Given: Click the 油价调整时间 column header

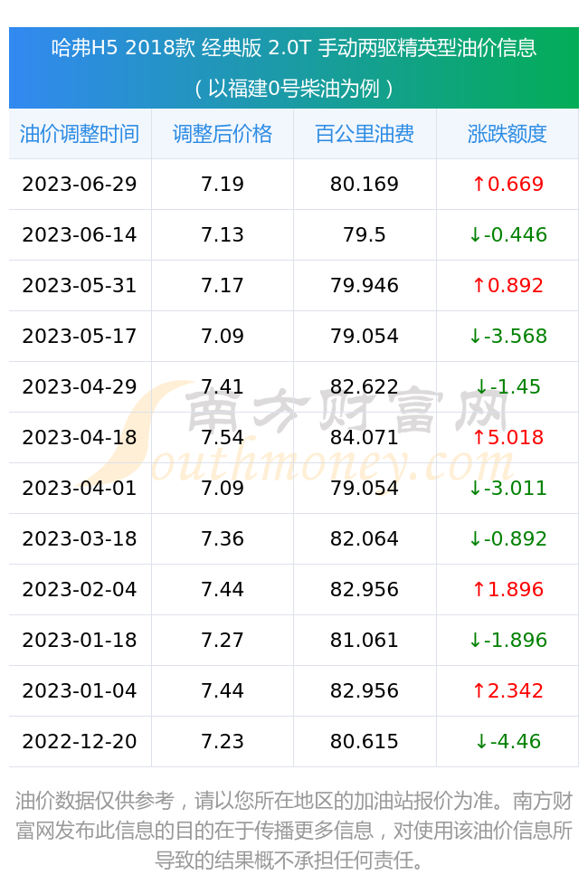Looking at the screenshot, I should tap(80, 134).
